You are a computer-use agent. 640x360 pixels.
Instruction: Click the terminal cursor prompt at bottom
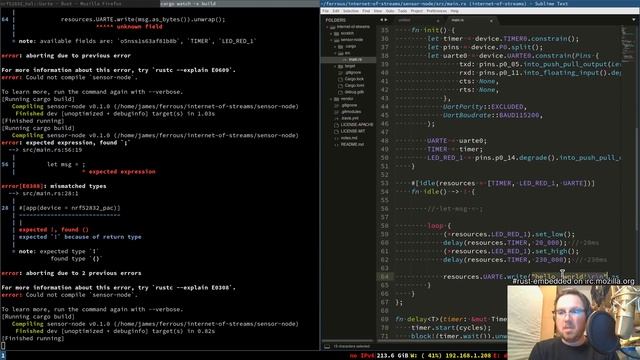3,346
